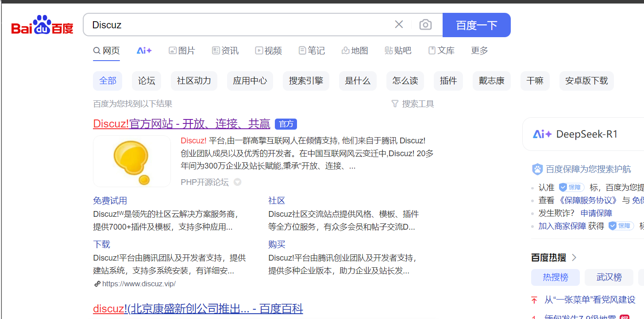Open camera image search icon

point(425,25)
